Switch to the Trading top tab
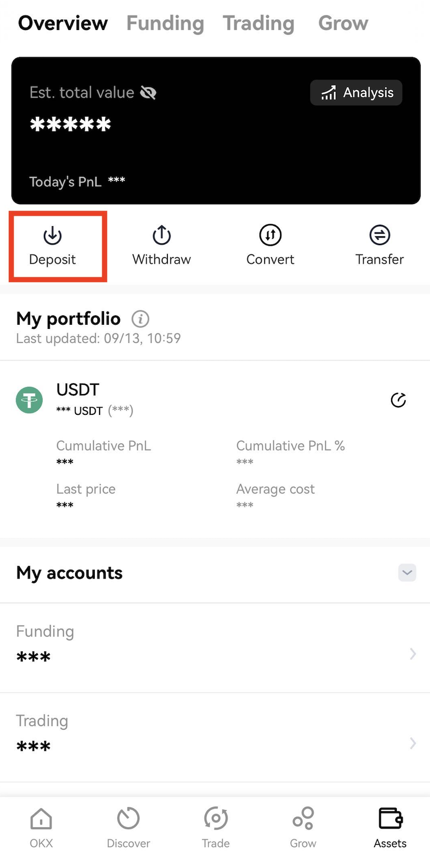The width and height of the screenshot is (430, 868). pos(259,23)
